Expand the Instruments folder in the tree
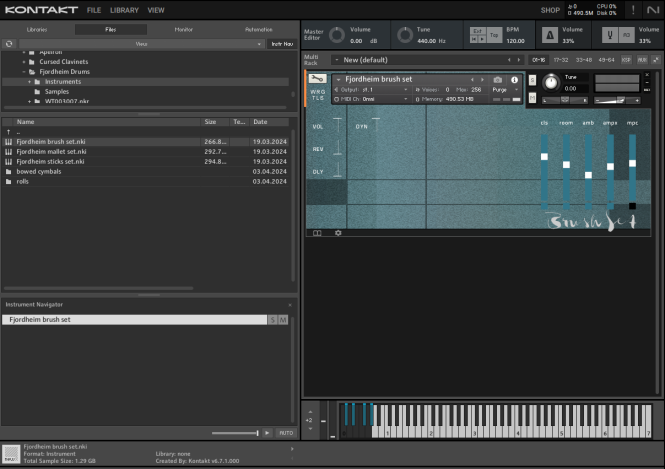Screen dimensions: 665x469 (x=29, y=81)
